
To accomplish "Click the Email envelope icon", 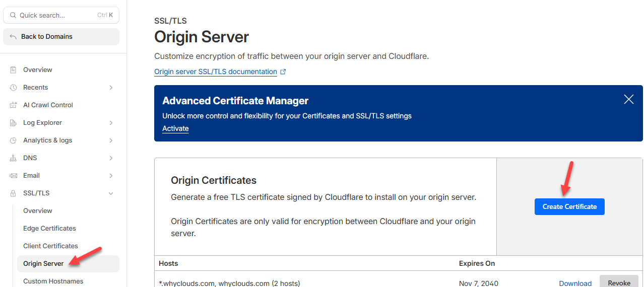I will tap(13, 176).
